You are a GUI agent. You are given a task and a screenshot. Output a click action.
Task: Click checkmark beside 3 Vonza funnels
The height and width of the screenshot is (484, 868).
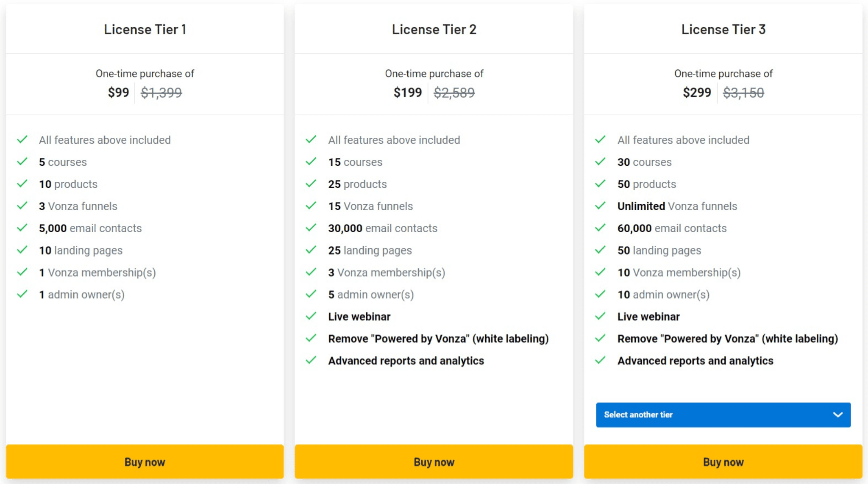[x=22, y=206]
